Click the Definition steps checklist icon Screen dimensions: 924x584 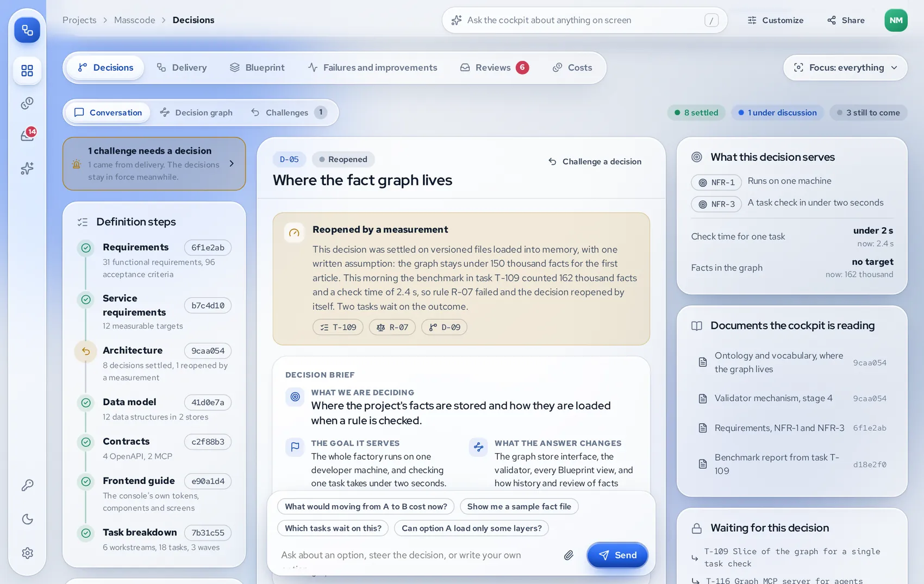[x=83, y=222]
